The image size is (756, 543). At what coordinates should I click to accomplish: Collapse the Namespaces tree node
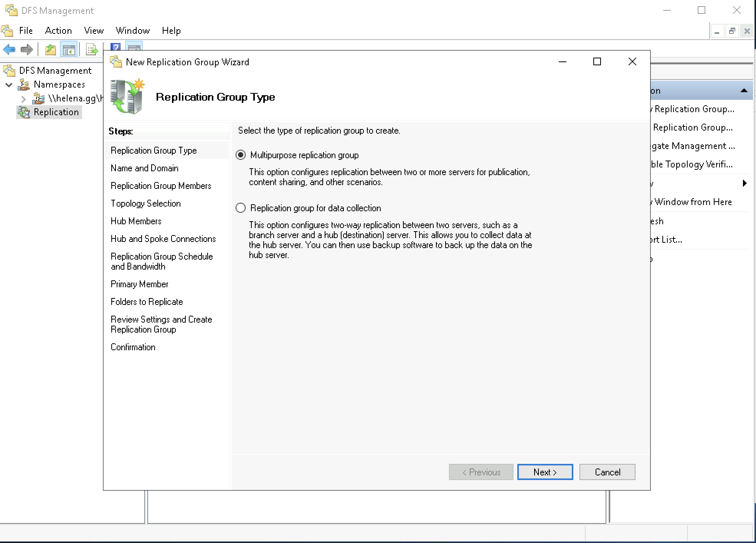[9, 84]
